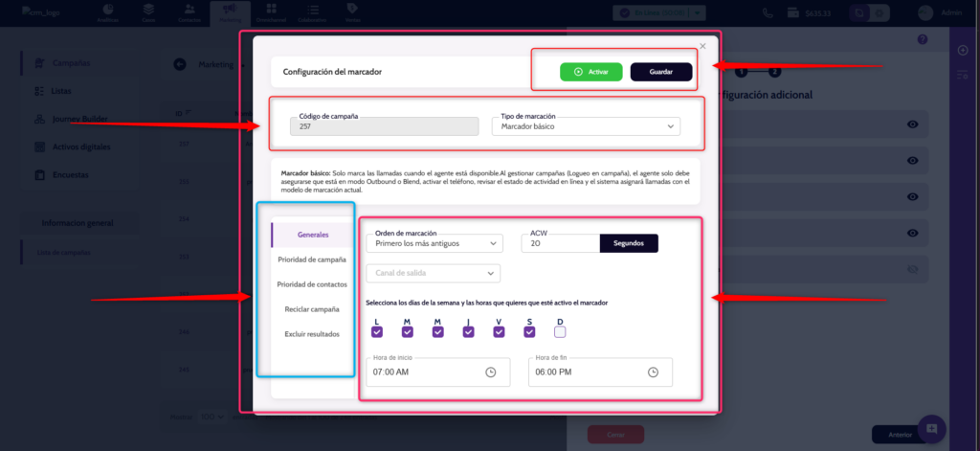Screen dimensions: 980x451
Task: Uncheck the Monday (L) checkbox
Action: [x=377, y=332]
